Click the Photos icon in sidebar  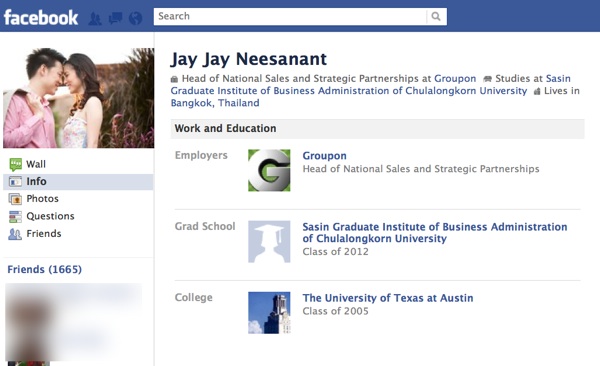pyautogui.click(x=15, y=199)
